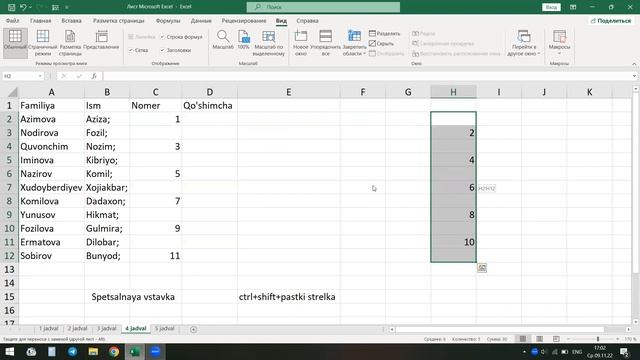Switch to page layout view in status bar
The height and width of the screenshot is (360, 640).
(x=540, y=339)
